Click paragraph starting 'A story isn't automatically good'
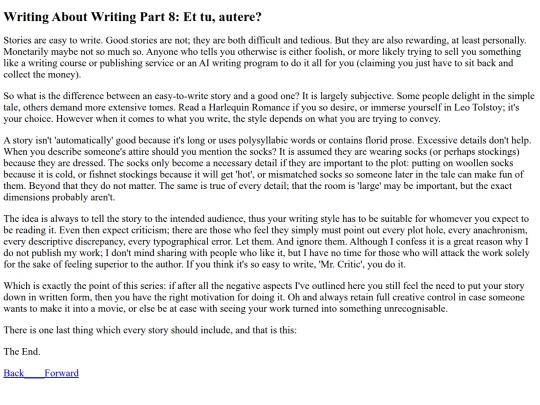Screen dimensions: 540x405 267,168
